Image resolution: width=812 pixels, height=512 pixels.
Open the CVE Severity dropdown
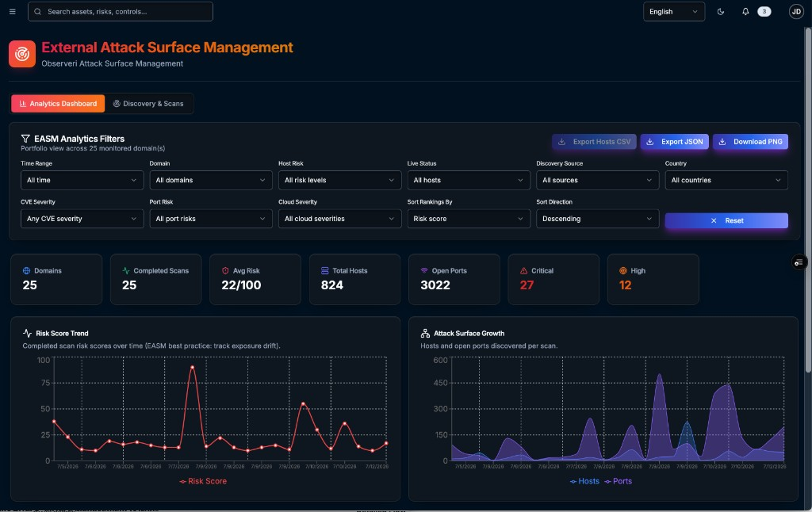(82, 219)
